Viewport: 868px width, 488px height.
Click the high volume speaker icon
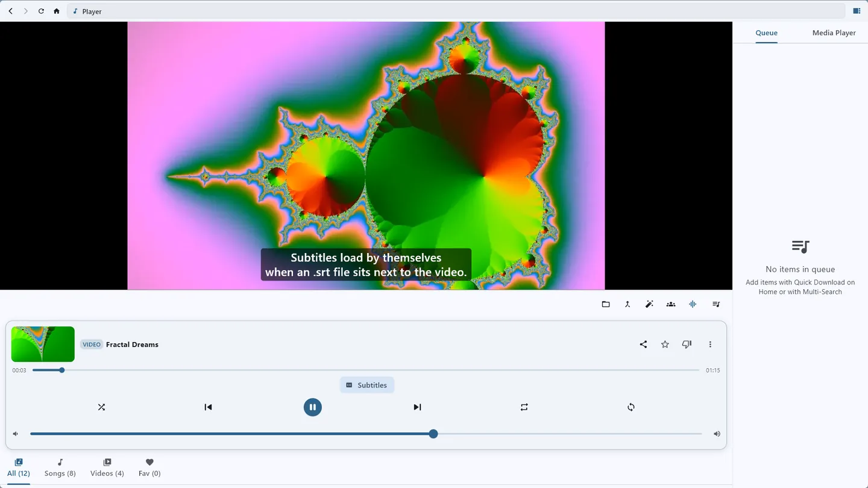(x=717, y=434)
